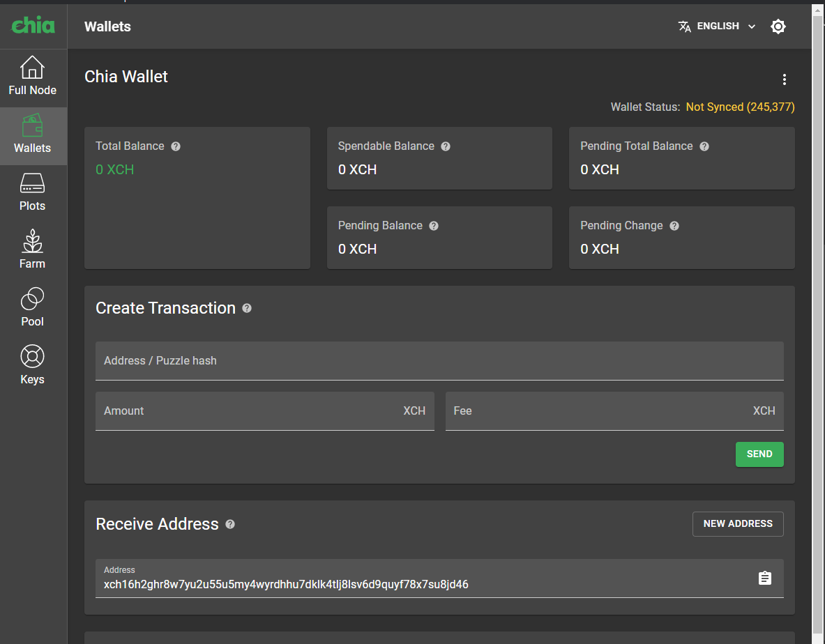Image resolution: width=825 pixels, height=644 pixels.
Task: Navigate to the Pool section
Action: (33, 308)
